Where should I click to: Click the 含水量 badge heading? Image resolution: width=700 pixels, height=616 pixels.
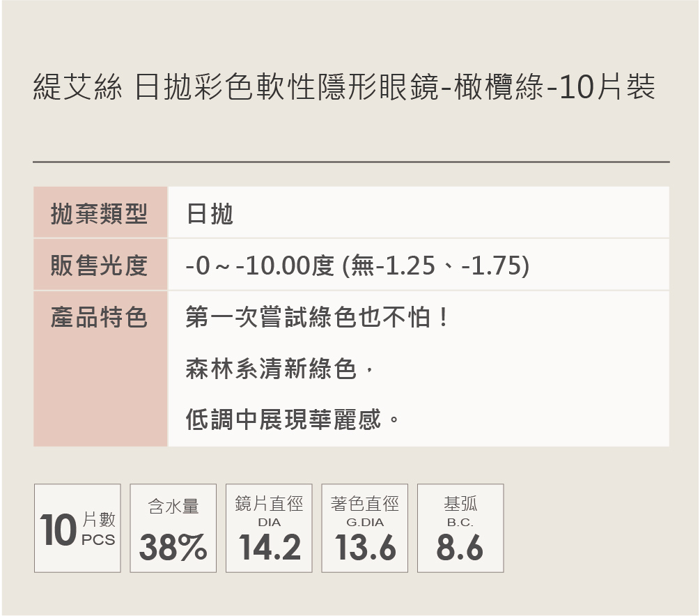click(x=173, y=507)
